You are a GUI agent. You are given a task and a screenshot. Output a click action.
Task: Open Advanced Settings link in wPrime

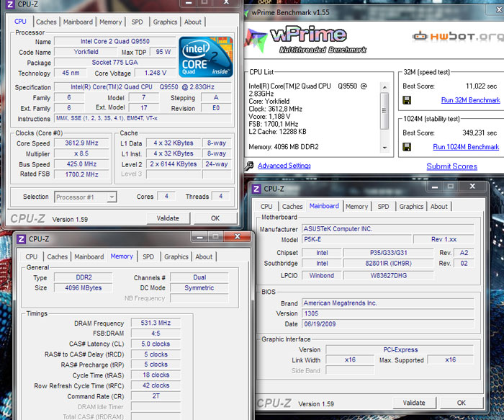[x=284, y=166]
